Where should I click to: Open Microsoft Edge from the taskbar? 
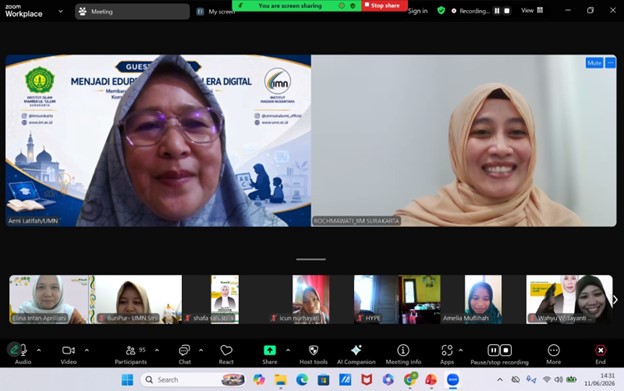[302, 380]
